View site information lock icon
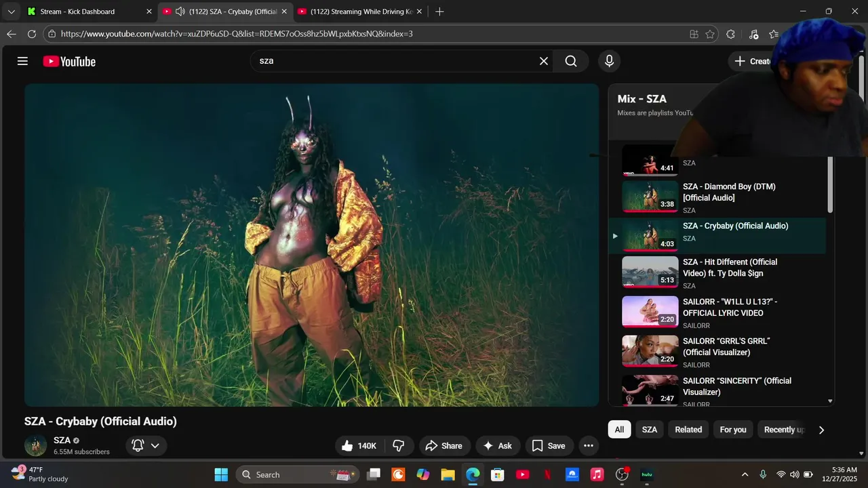 point(52,34)
